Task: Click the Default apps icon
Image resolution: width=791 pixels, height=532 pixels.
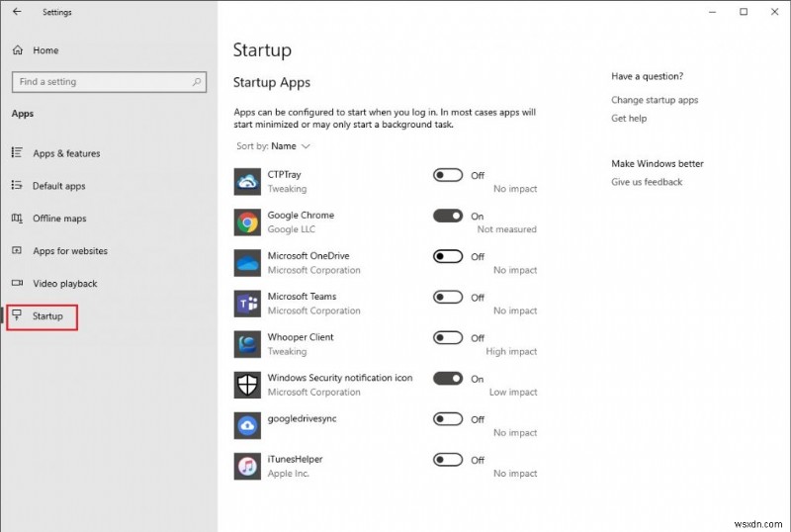Action: tap(17, 185)
